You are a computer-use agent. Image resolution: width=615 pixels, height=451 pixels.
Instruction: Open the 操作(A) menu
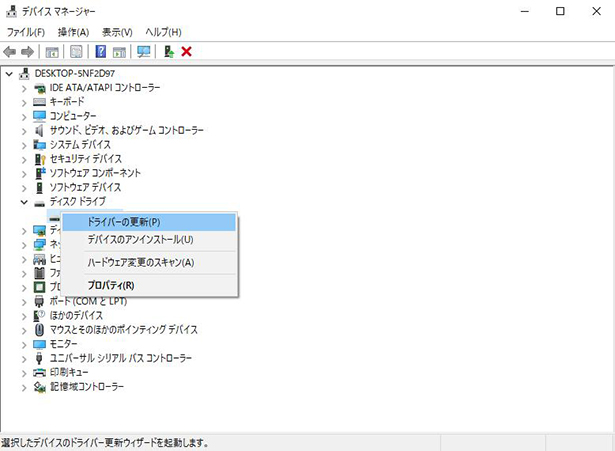tap(73, 32)
